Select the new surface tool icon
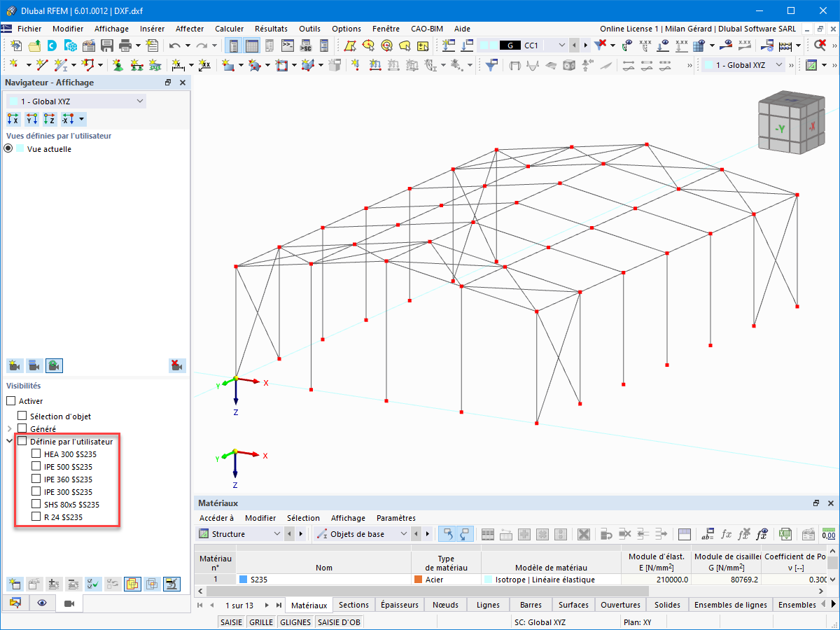Screen dimensions: 840x630 point(228,65)
